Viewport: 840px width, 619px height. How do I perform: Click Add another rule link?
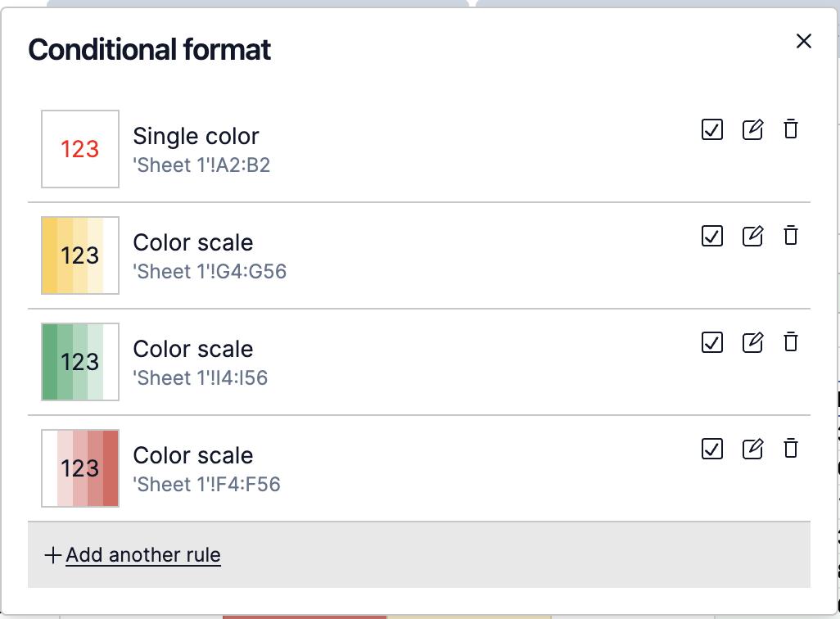(143, 555)
